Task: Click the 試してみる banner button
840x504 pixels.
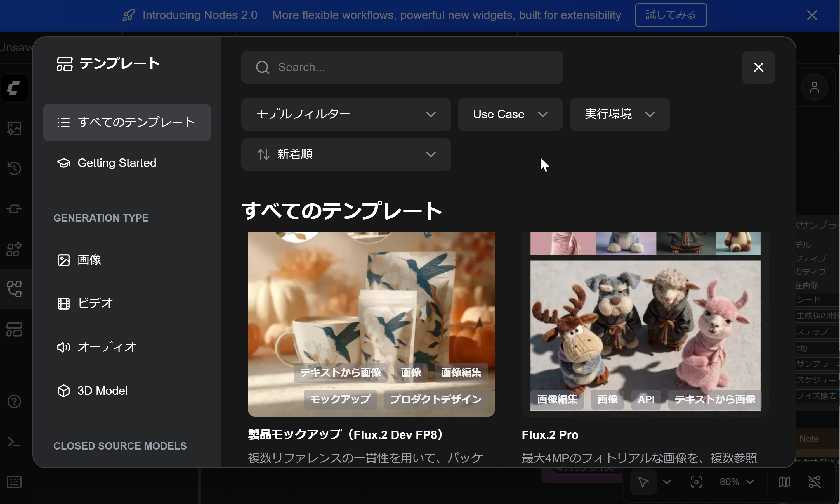Action: (670, 15)
